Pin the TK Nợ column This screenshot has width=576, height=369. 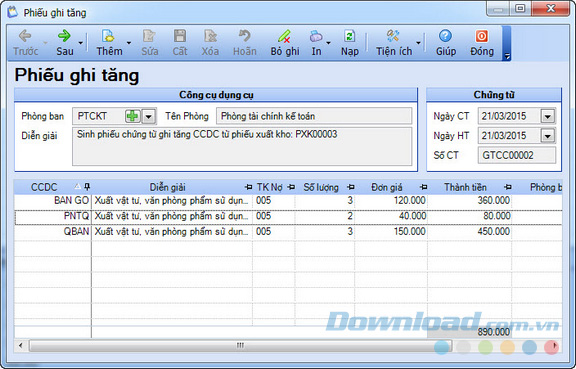tap(291, 187)
